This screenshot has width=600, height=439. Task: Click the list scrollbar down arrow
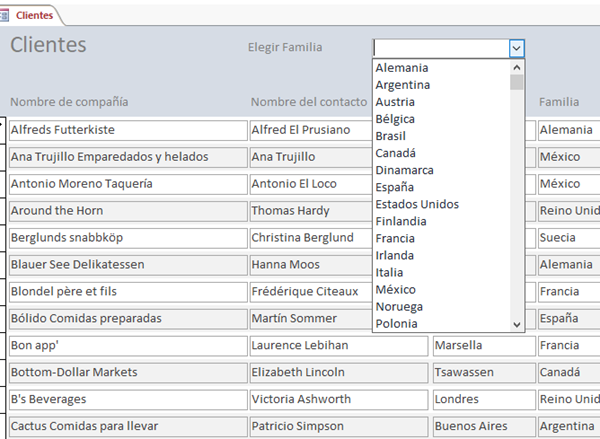pyautogui.click(x=517, y=324)
